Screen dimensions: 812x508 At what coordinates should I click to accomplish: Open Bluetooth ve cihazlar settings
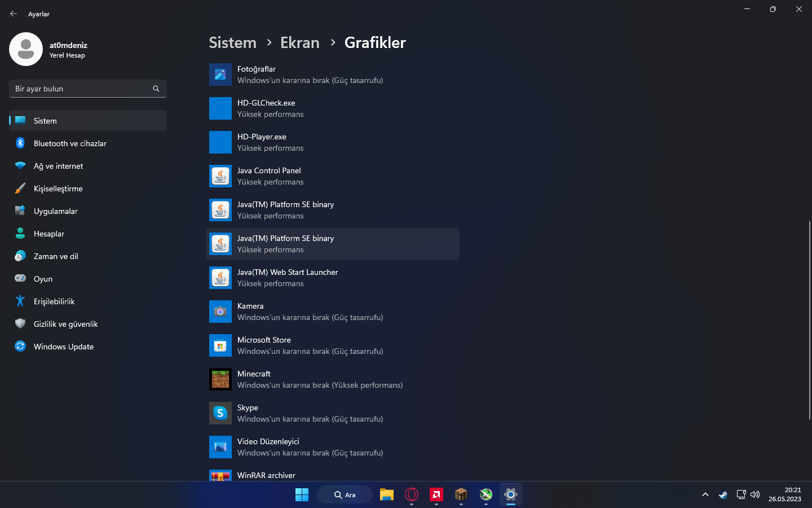(88, 143)
